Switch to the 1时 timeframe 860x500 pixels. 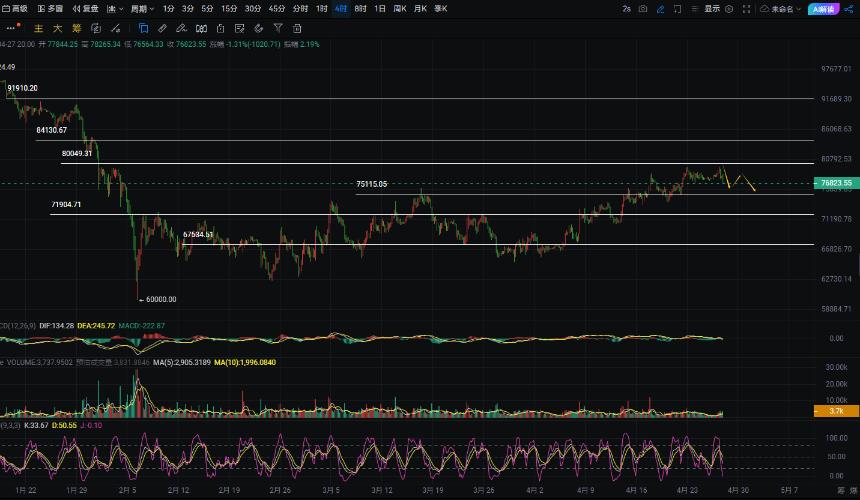point(322,9)
